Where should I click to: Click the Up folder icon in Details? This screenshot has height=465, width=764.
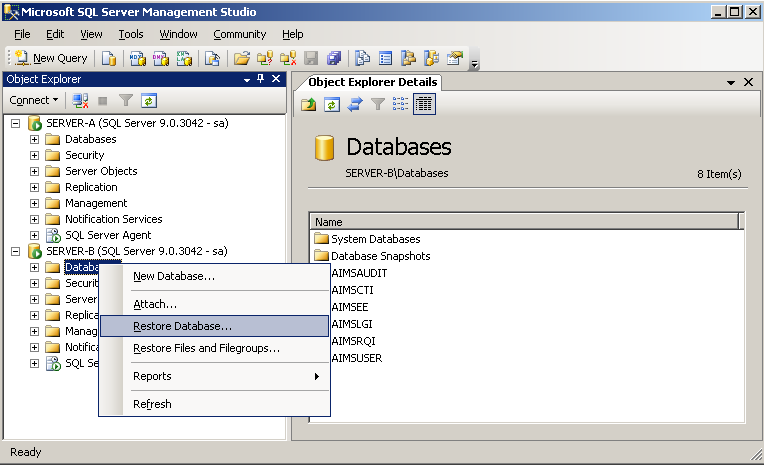pyautogui.click(x=310, y=104)
